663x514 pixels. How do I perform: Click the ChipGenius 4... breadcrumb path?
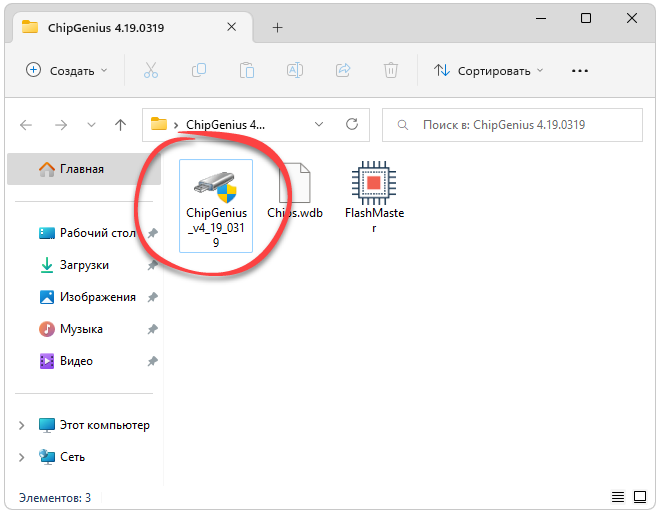[x=225, y=125]
